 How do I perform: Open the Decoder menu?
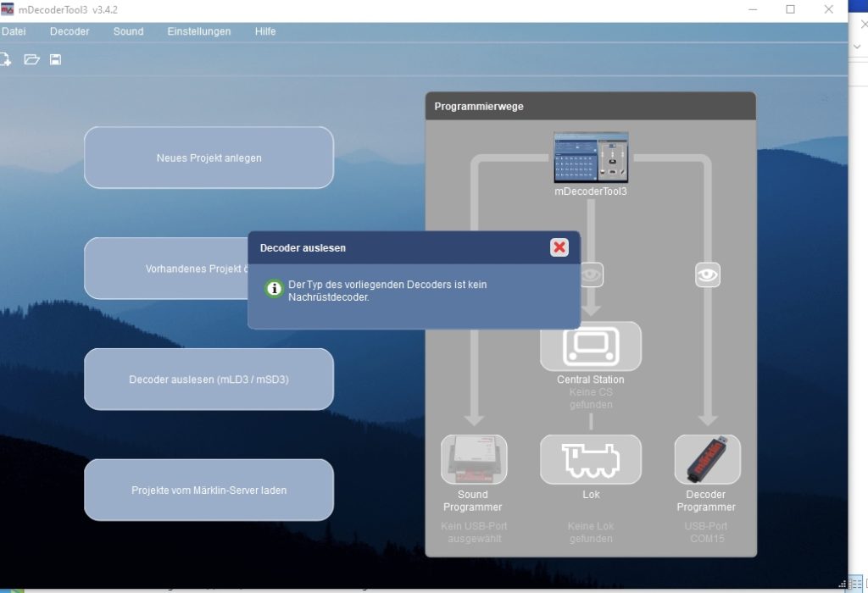point(70,31)
